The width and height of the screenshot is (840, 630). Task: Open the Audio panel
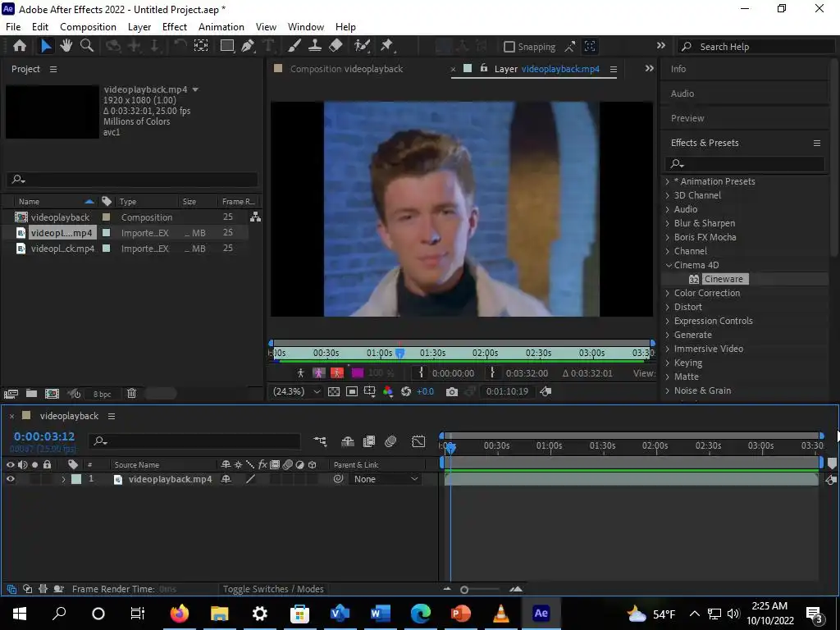coord(682,94)
